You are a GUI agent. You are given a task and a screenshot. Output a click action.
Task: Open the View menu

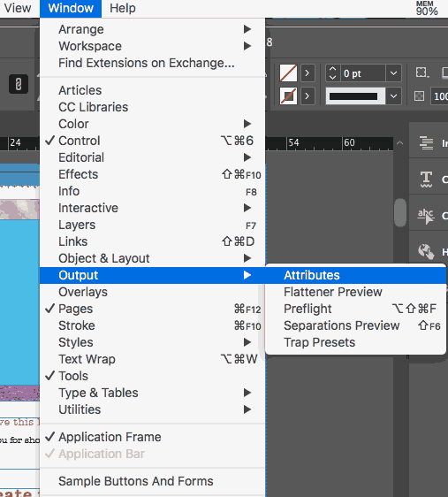coord(17,8)
